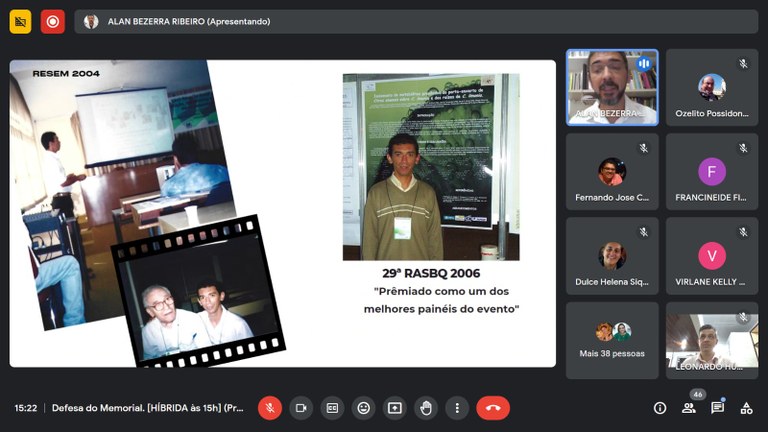The image size is (768, 432).
Task: Click the yellow icon at top left
Action: [21, 21]
